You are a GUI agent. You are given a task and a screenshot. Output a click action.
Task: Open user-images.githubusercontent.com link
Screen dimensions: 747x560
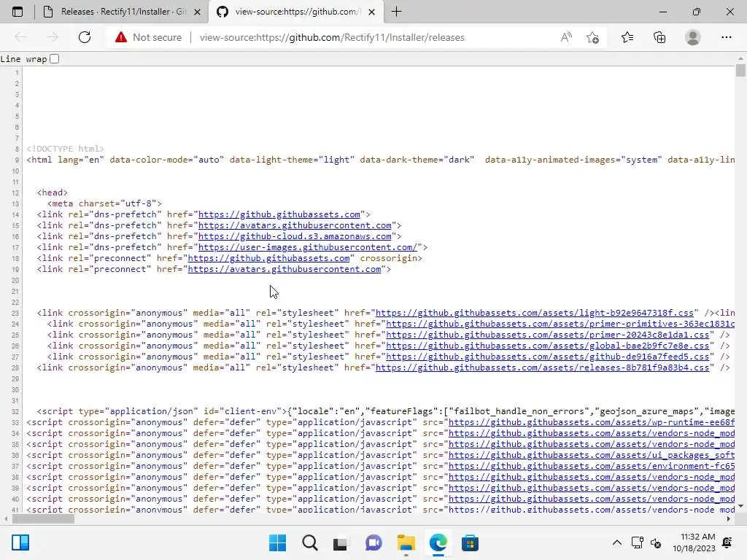308,247
